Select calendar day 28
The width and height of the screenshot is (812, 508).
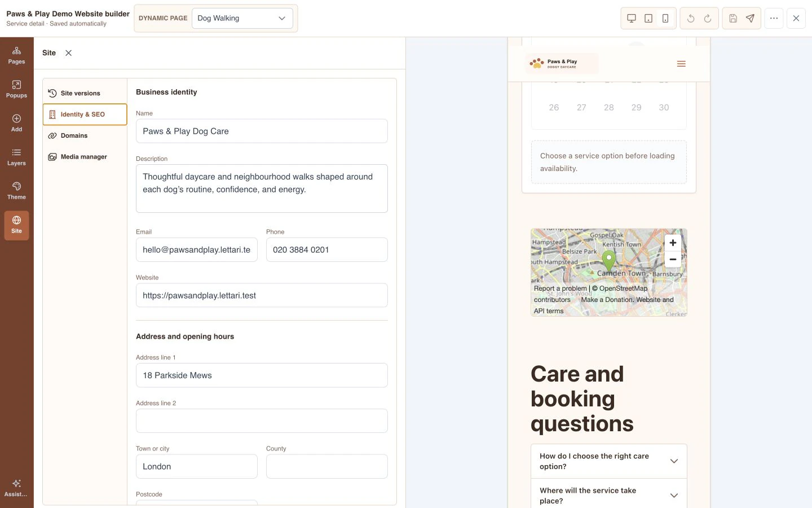pos(609,107)
